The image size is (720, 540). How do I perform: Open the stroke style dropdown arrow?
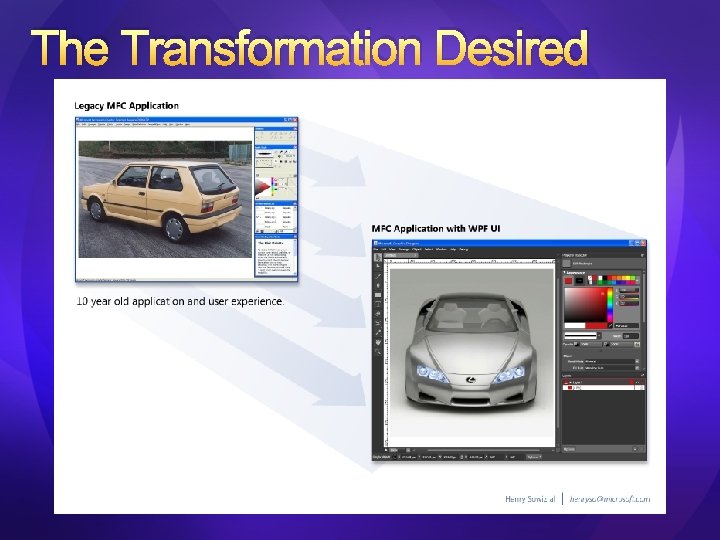598,336
